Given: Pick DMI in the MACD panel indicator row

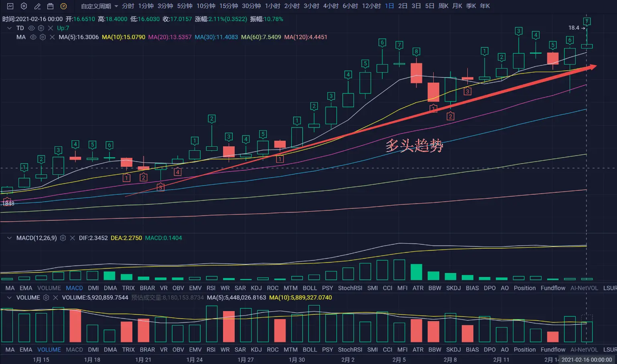Looking at the screenshot, I should point(93,288).
